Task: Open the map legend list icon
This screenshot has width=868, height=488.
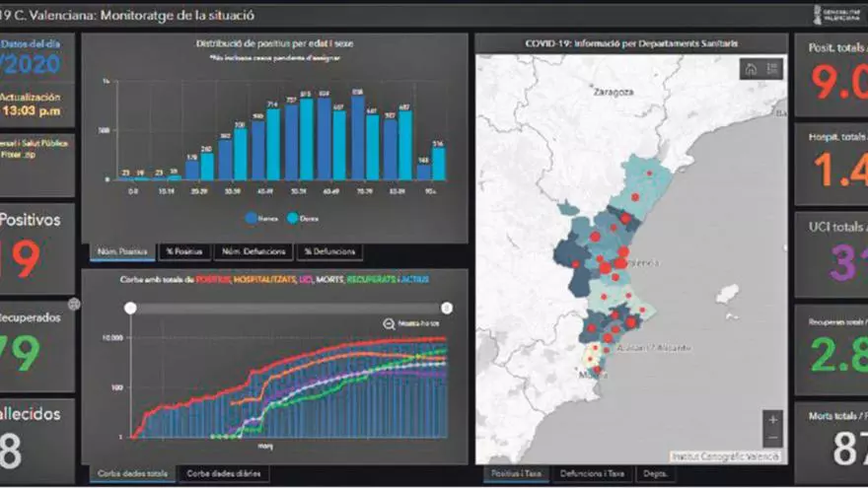Action: pos(772,69)
